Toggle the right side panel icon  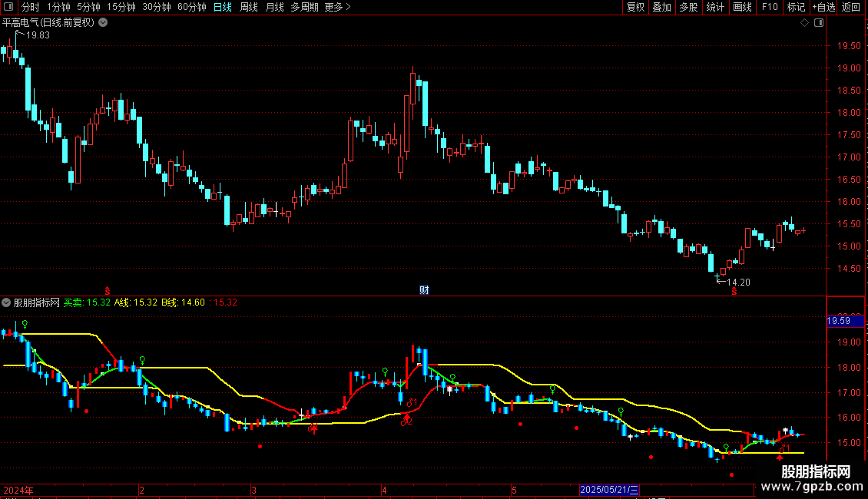coord(819,23)
